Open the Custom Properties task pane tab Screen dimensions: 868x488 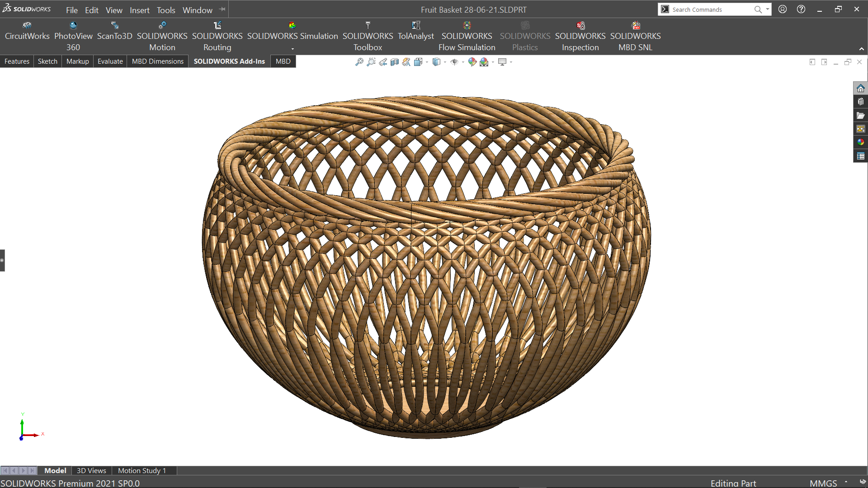click(860, 156)
